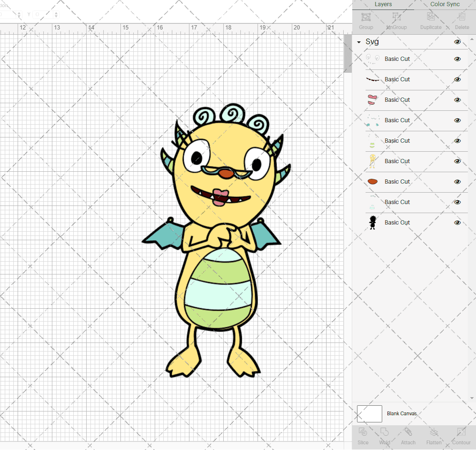Select layer with black silhouette thumbnail
The image size is (476, 450).
416,223
